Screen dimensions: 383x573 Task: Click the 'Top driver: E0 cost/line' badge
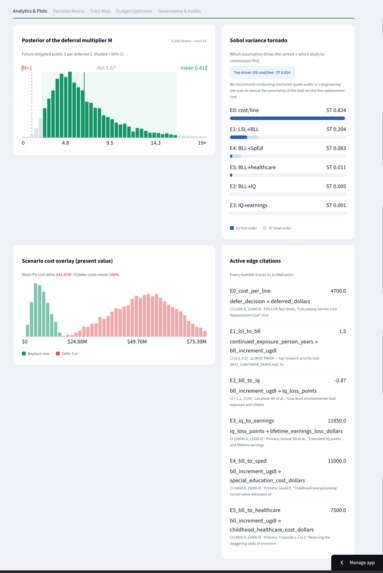pyautogui.click(x=262, y=72)
